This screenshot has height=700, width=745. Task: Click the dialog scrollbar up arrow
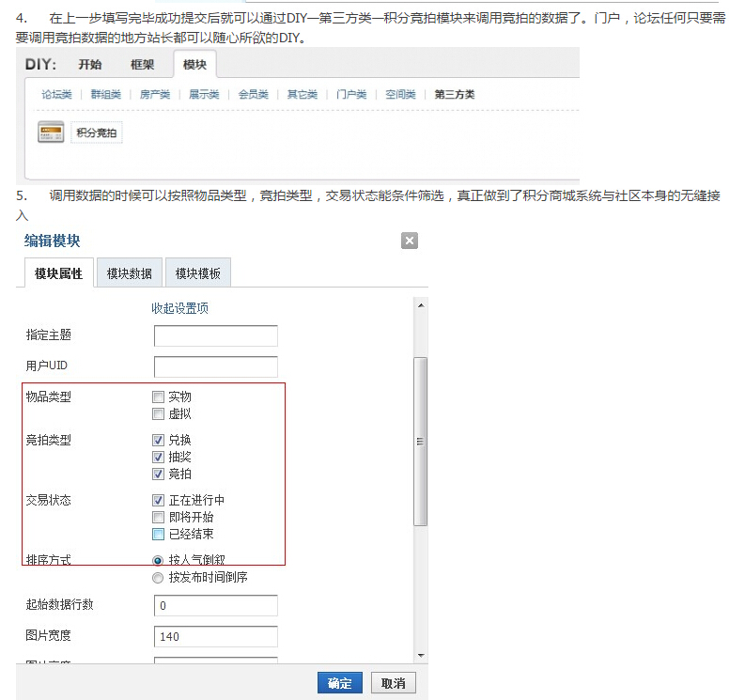click(421, 305)
